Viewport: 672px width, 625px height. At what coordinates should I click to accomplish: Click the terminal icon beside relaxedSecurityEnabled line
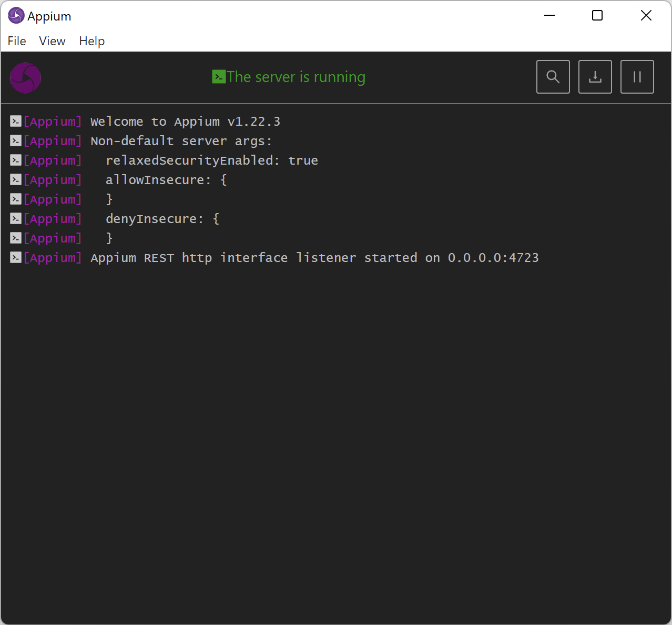[16, 160]
